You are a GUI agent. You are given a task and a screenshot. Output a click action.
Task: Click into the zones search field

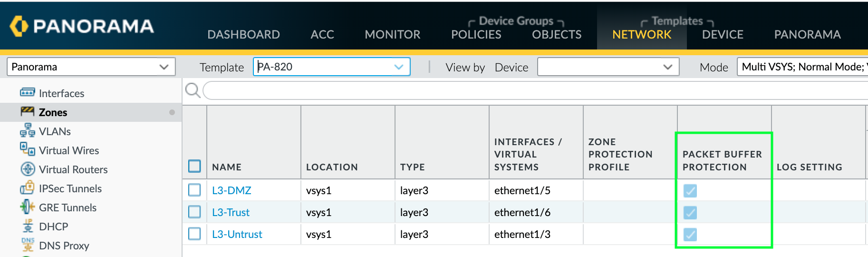point(532,90)
